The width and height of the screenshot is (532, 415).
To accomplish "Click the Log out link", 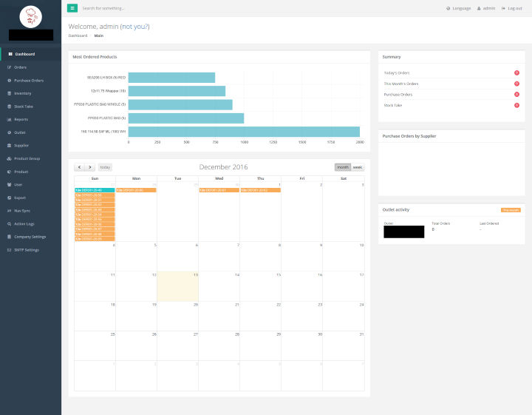I will [x=512, y=8].
